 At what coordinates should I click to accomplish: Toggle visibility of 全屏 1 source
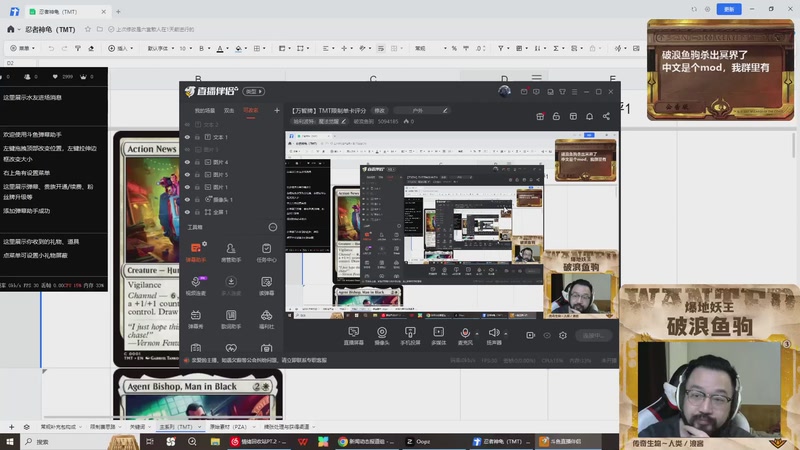click(187, 212)
